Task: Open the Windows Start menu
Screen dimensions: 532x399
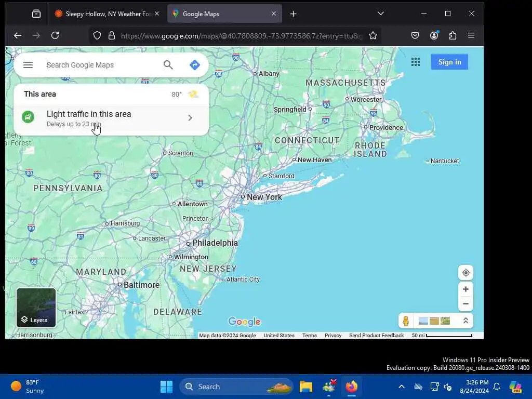Action: pos(166,387)
